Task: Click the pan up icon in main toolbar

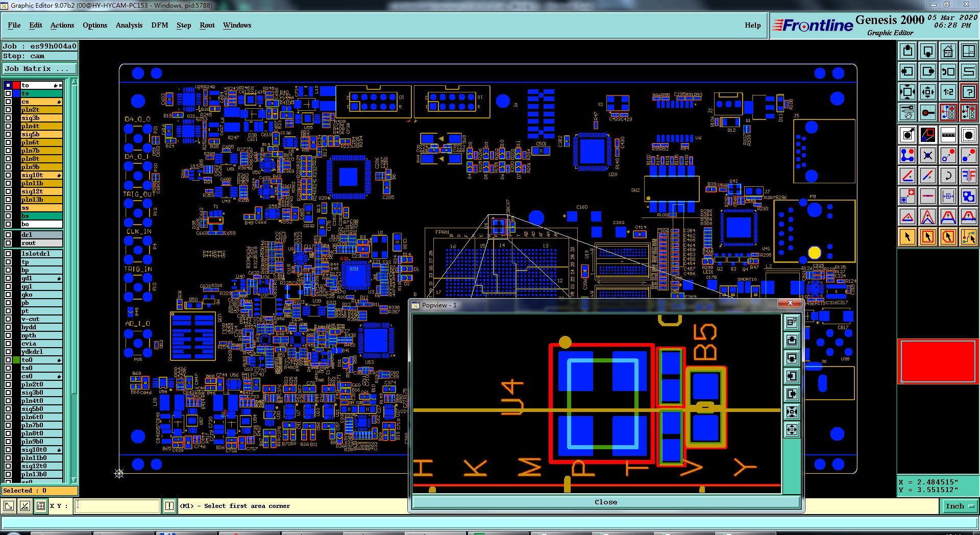Action: click(x=908, y=51)
